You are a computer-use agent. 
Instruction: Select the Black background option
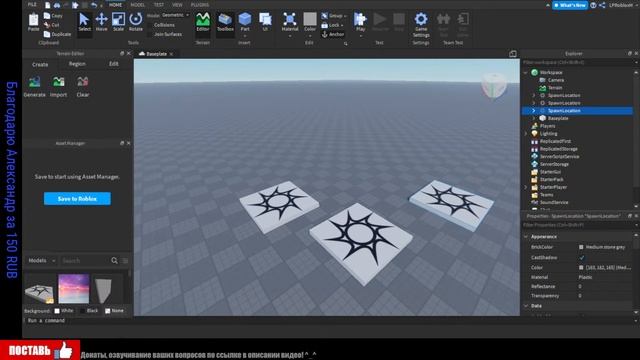click(x=89, y=311)
